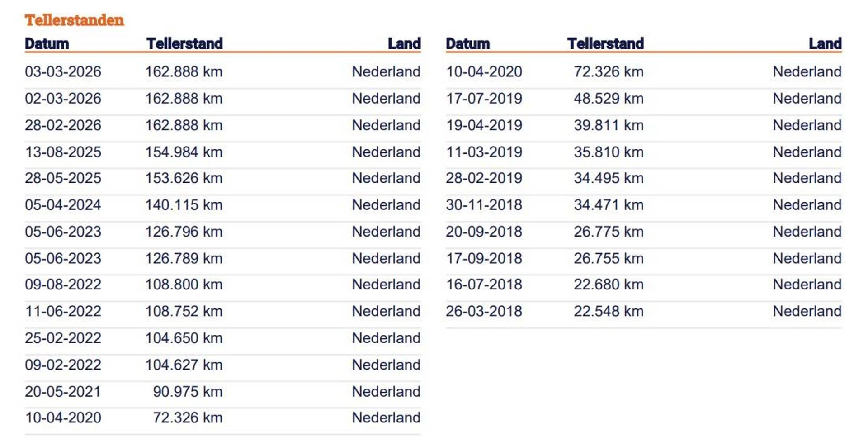The image size is (868, 446).
Task: Select the date 25-02-2022
Action: click(63, 338)
